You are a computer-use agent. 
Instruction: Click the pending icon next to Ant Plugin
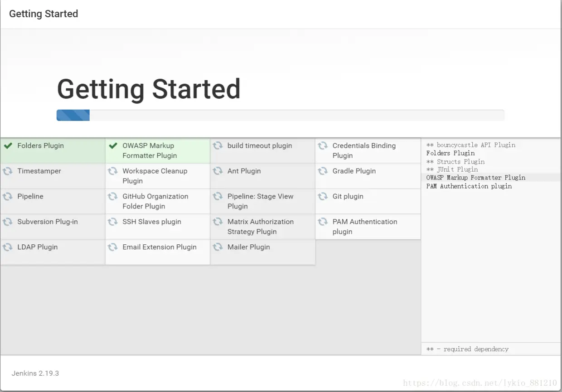coord(218,171)
